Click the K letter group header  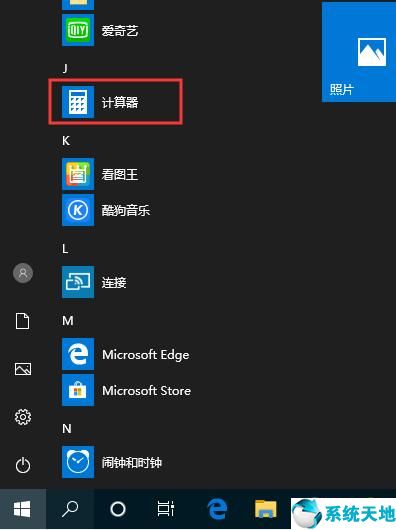66,141
